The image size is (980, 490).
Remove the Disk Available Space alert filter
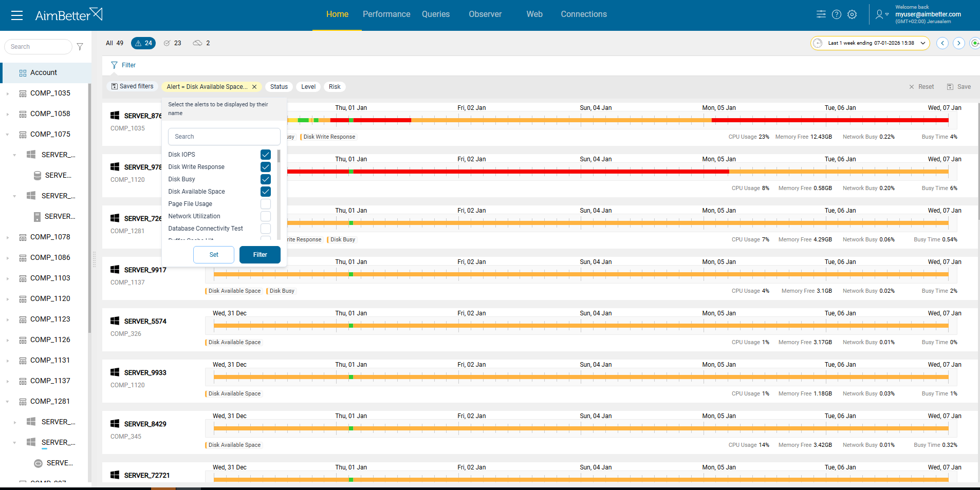point(254,87)
